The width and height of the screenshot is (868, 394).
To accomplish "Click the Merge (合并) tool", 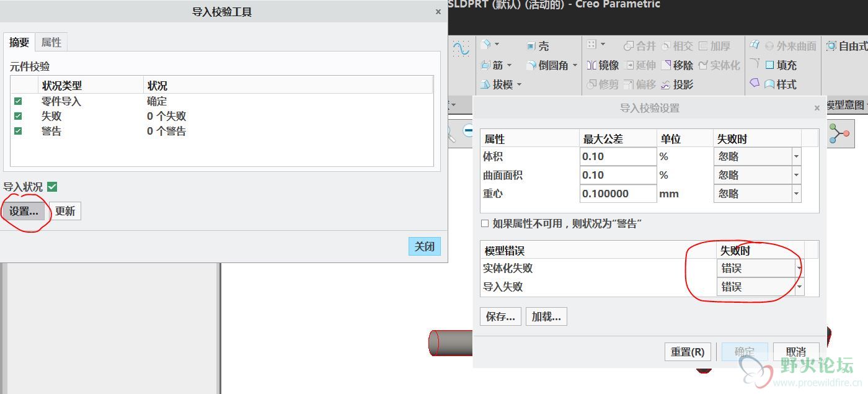I will pyautogui.click(x=639, y=46).
